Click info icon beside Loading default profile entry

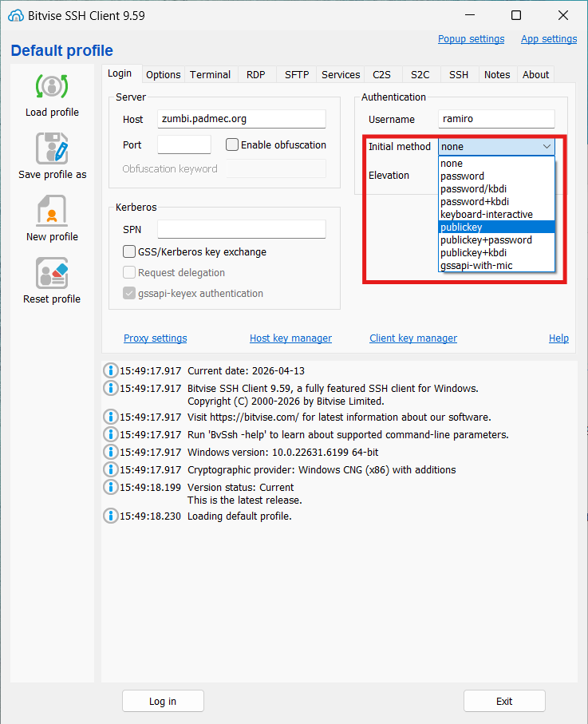[110, 516]
